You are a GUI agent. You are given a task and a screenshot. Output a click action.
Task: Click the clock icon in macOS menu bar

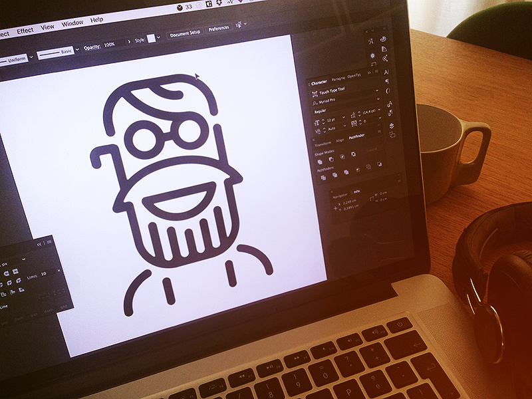click(x=180, y=8)
